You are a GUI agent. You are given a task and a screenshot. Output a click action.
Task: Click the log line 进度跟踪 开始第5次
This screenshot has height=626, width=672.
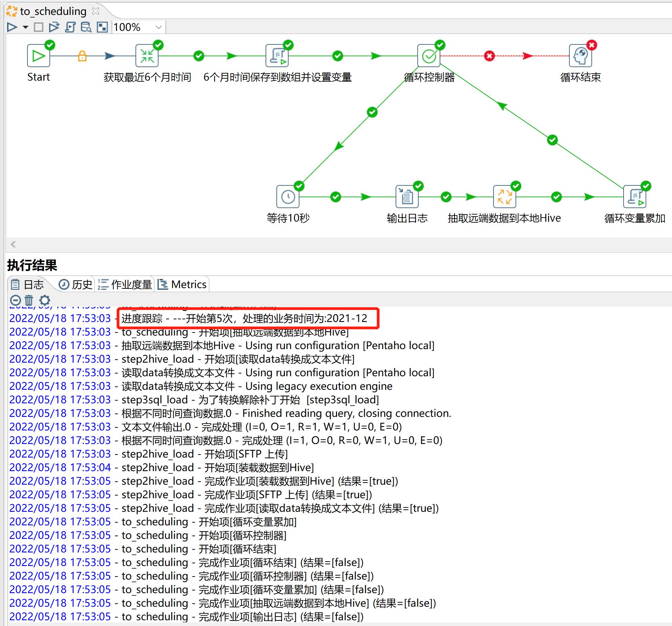click(188, 318)
